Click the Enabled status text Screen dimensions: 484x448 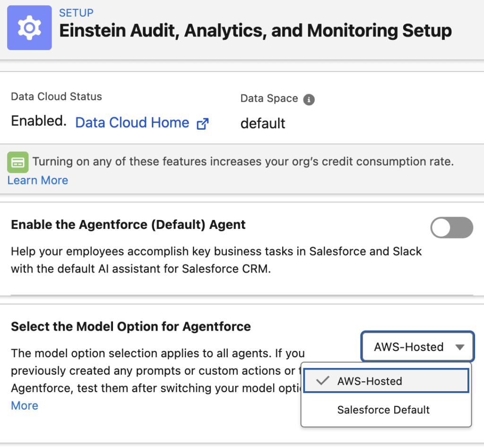[x=39, y=121]
